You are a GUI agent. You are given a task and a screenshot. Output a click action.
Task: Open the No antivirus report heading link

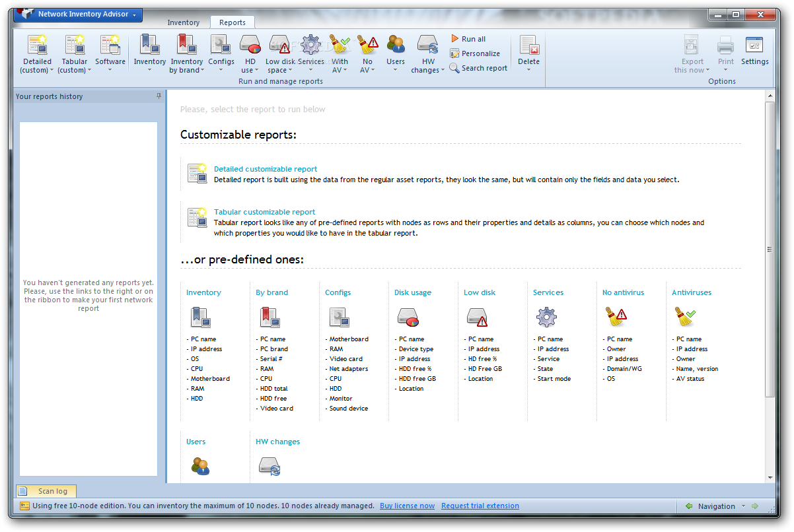click(623, 292)
